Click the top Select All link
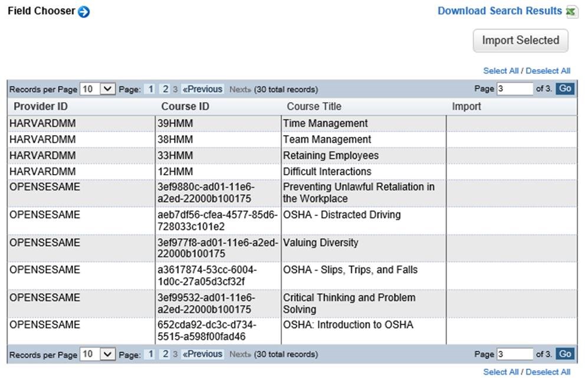 pyautogui.click(x=501, y=71)
